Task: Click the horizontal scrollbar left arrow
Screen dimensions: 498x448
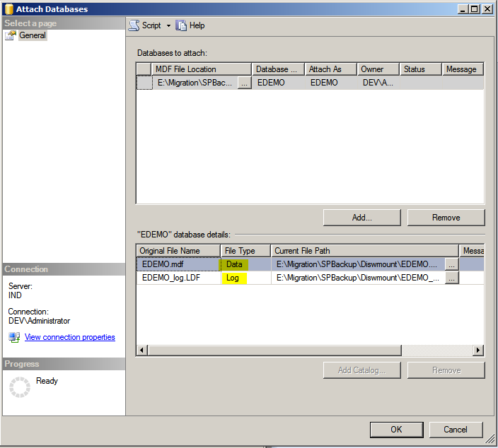Action: point(141,350)
